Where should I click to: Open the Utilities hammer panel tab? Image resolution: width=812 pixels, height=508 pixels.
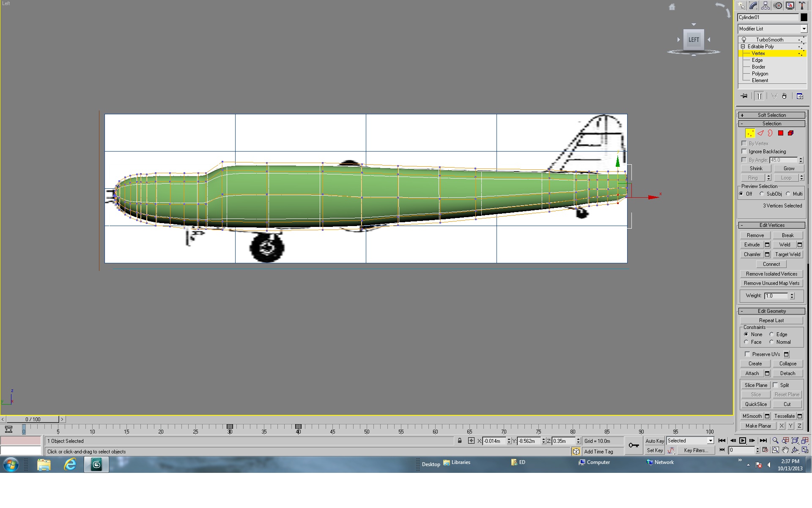(x=802, y=6)
